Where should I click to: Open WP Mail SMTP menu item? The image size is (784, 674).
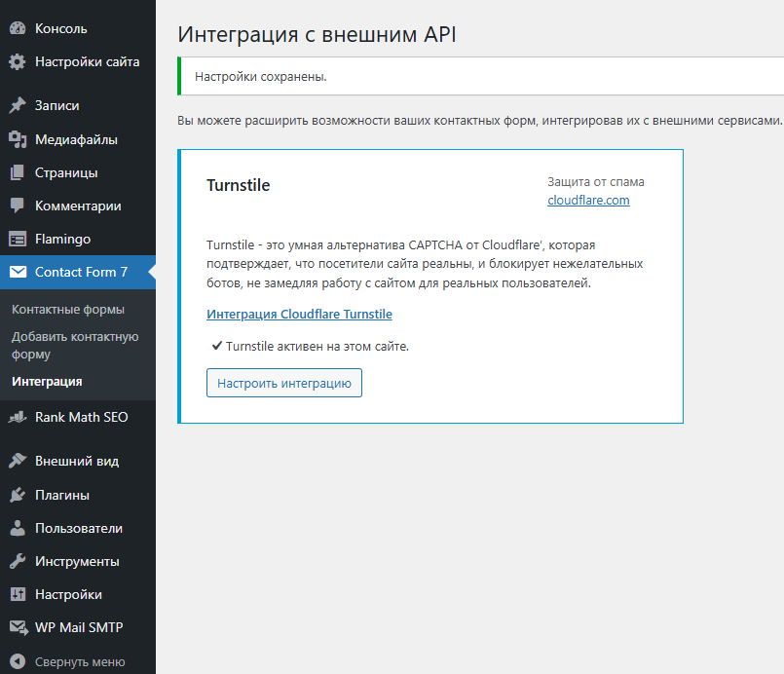[x=78, y=627]
